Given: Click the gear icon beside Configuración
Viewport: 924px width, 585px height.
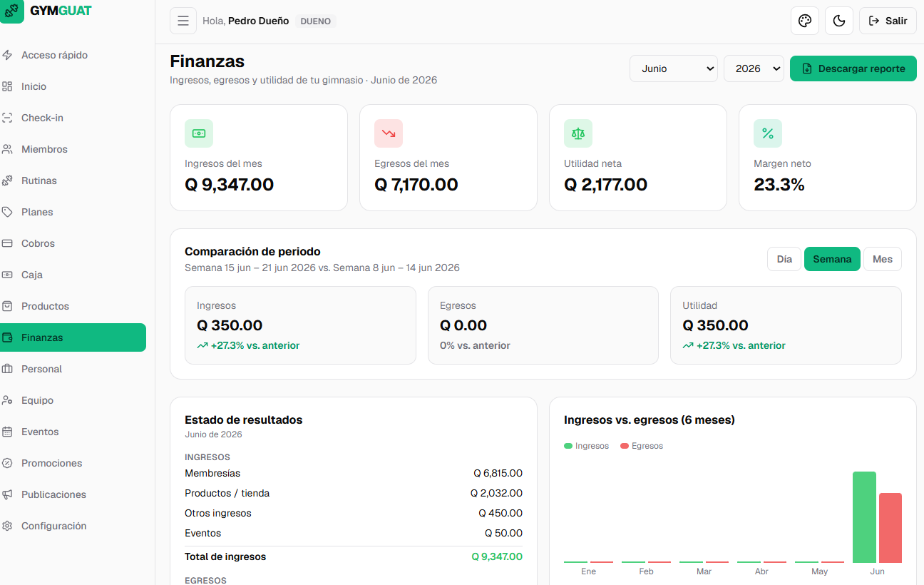Looking at the screenshot, I should [x=7, y=526].
